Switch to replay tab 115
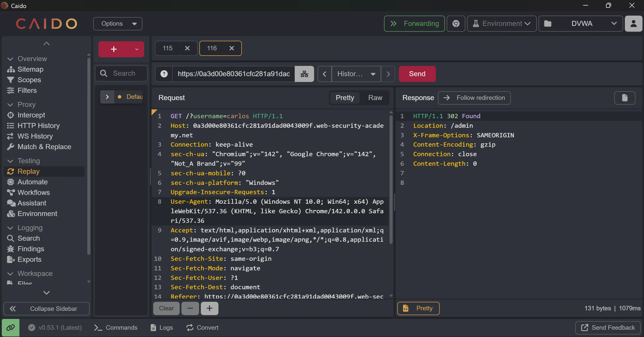 point(168,48)
